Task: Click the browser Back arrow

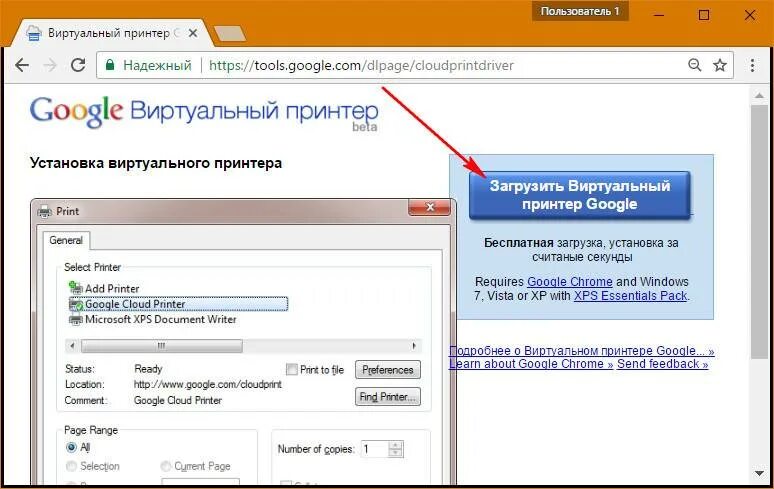Action: pos(22,65)
